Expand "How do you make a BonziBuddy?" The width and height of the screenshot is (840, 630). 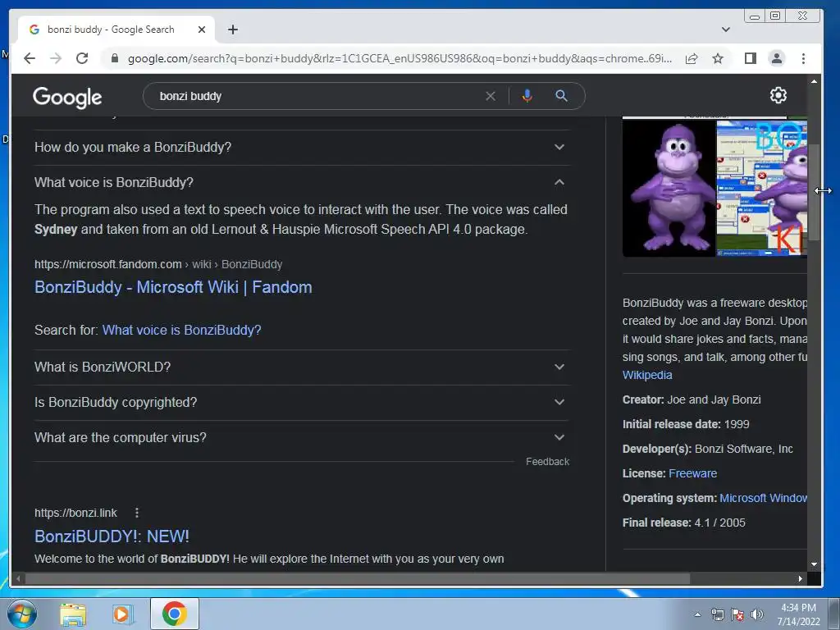[301, 148]
